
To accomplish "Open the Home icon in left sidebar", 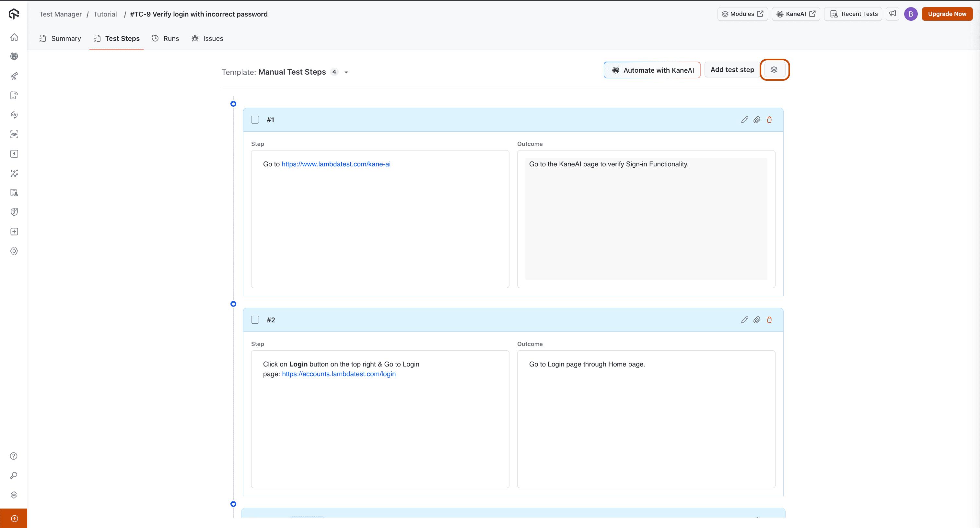I will pyautogui.click(x=14, y=37).
